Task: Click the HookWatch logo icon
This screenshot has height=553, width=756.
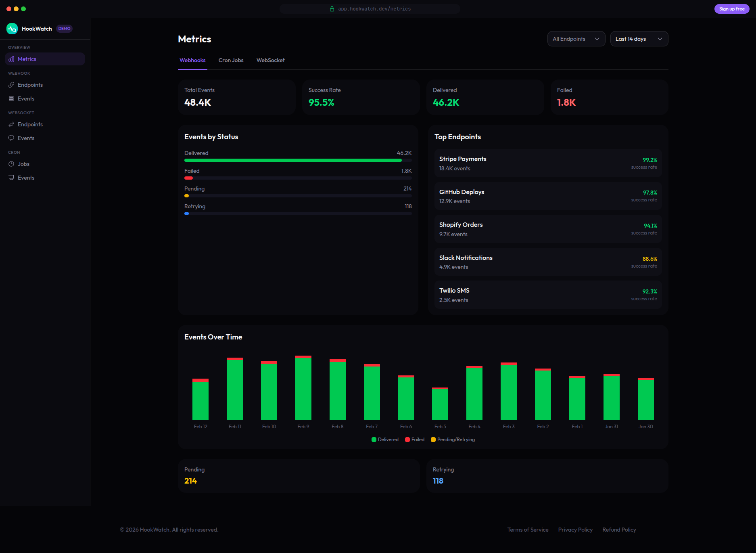Action: pos(12,28)
